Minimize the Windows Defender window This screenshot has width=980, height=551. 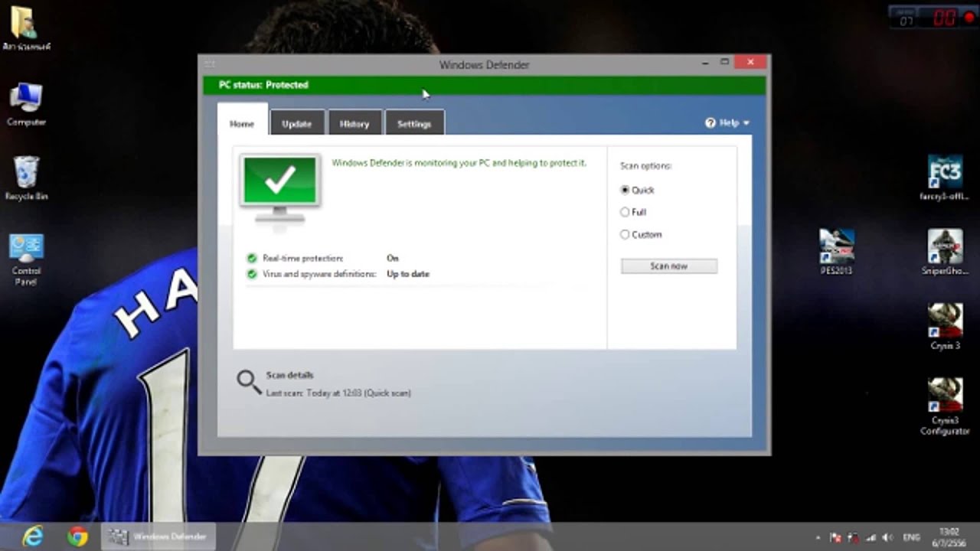point(705,63)
